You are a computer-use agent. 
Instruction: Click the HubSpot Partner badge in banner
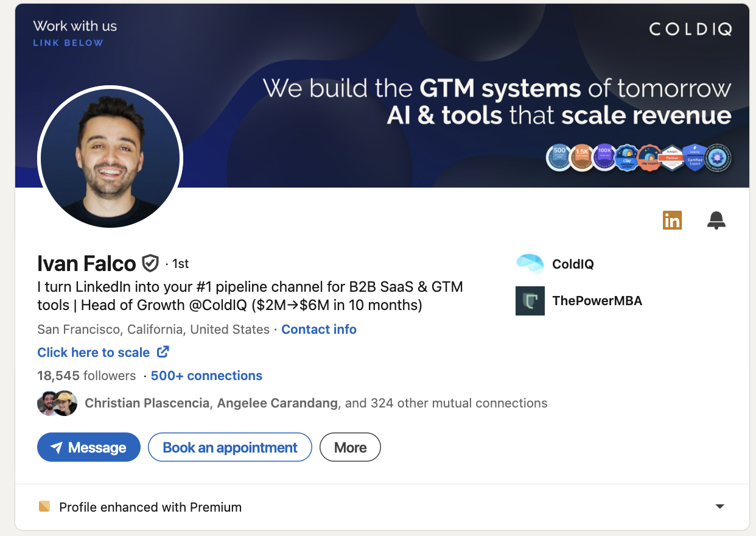pos(673,158)
